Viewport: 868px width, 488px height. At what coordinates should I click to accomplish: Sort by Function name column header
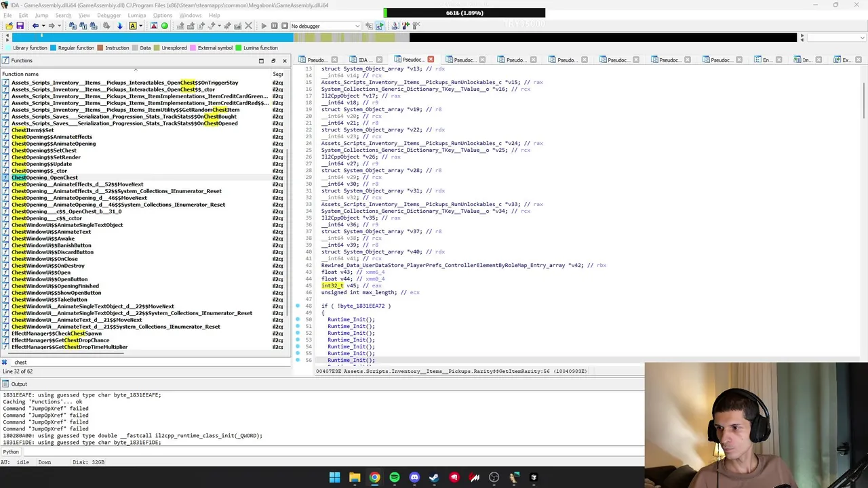(x=136, y=74)
